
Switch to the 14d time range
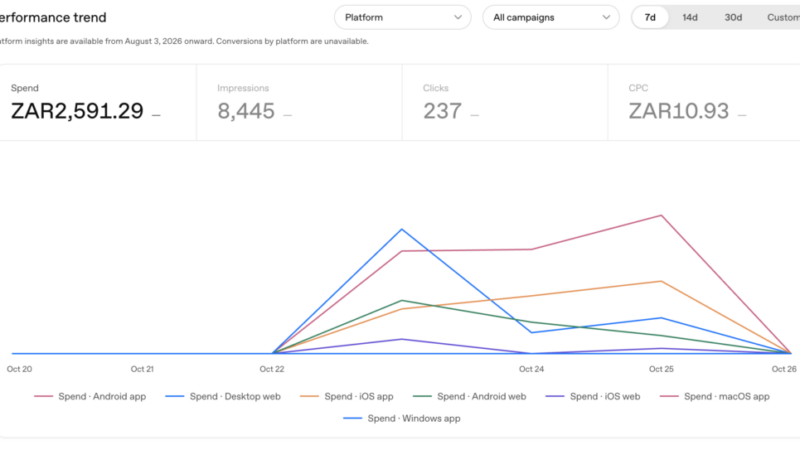click(690, 17)
